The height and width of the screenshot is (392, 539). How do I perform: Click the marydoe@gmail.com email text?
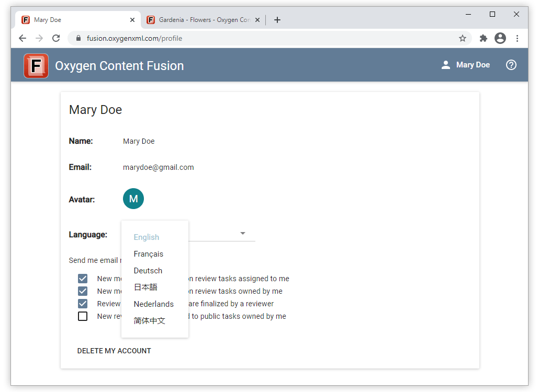tap(159, 167)
